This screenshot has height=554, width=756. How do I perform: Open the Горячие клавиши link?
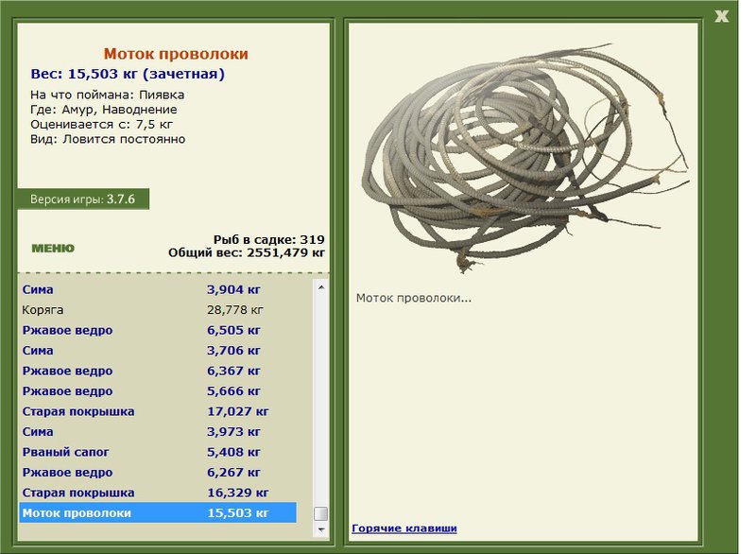click(404, 528)
